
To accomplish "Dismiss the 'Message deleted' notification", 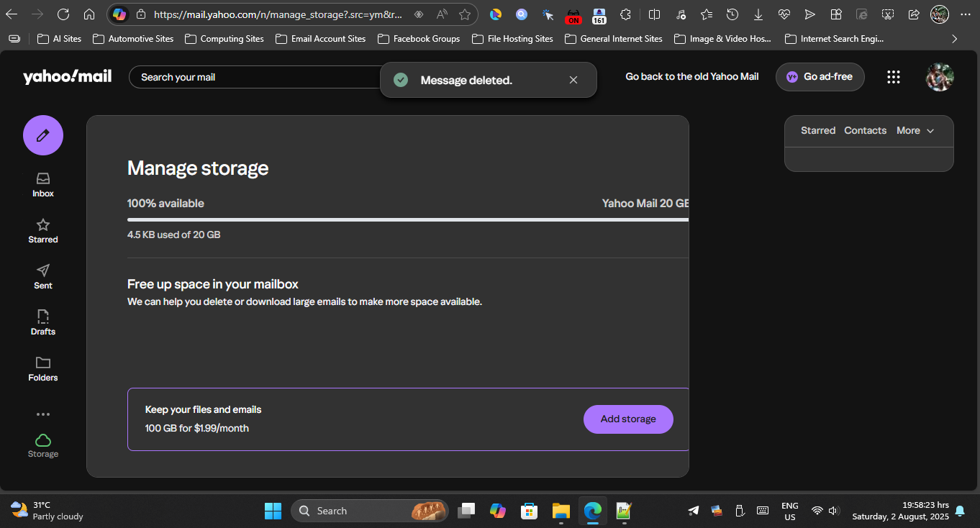I will click(573, 80).
